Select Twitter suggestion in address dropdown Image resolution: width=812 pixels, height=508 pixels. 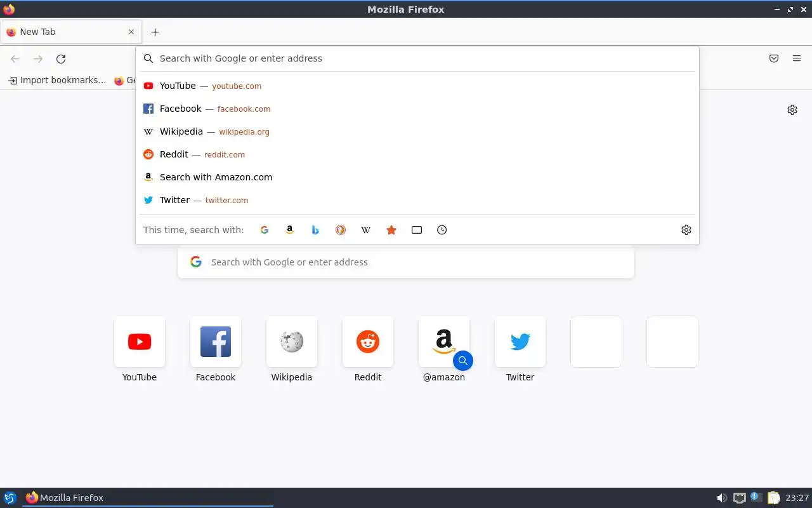point(417,200)
